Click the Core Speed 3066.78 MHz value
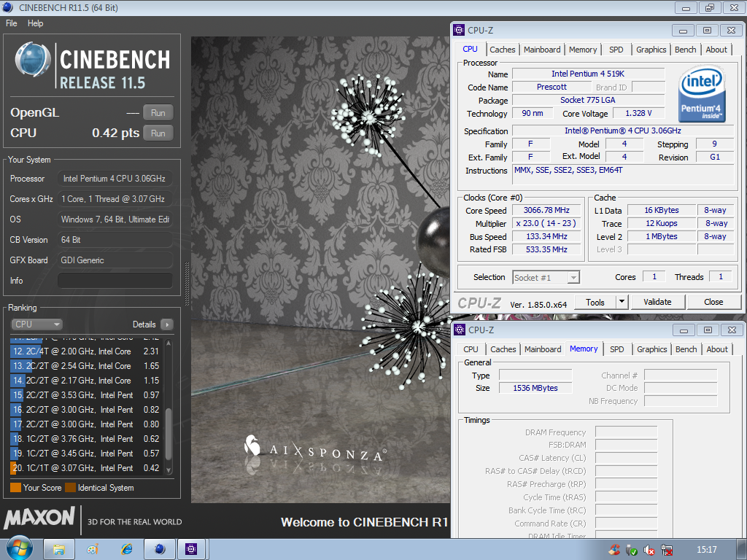Image resolution: width=747 pixels, height=560 pixels. coord(546,210)
